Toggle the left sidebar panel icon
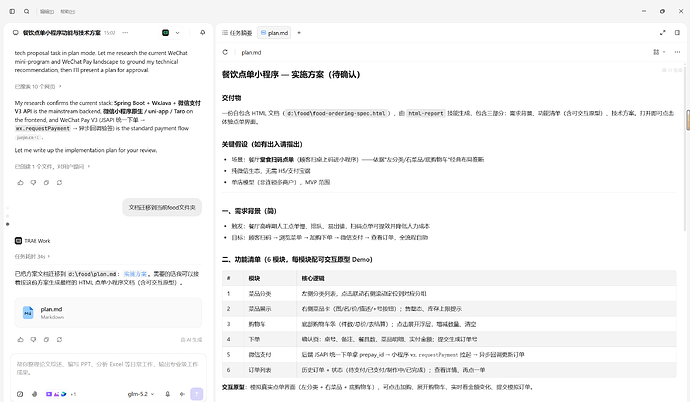This screenshot has height=402, width=690. [12, 11]
